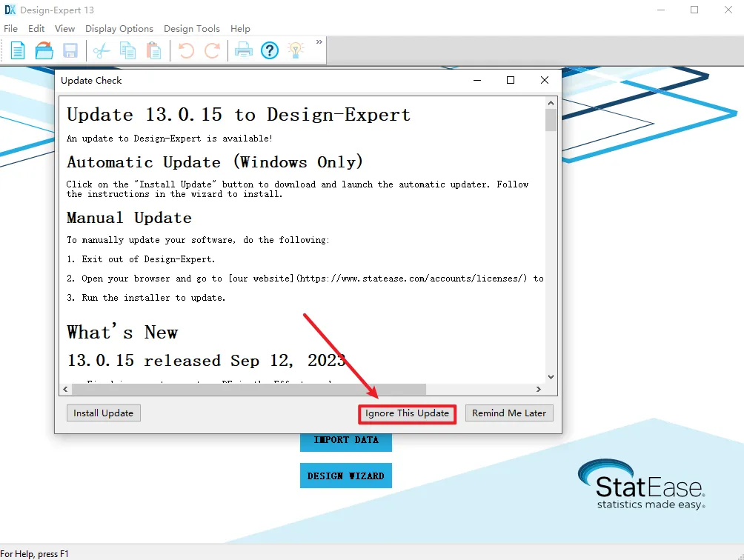Open the Design Tools menu
Image resolution: width=744 pixels, height=560 pixels.
(192, 29)
